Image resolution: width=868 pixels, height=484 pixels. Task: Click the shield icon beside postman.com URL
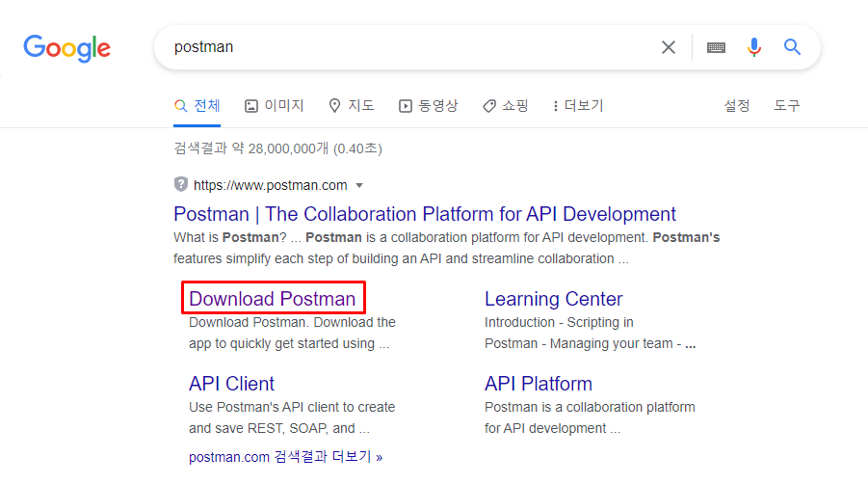pos(180,184)
